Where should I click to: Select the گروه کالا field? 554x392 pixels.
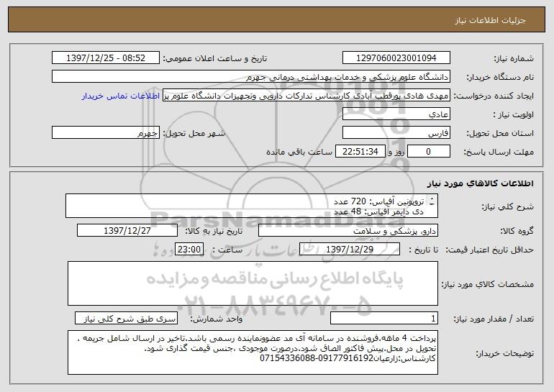point(348,231)
